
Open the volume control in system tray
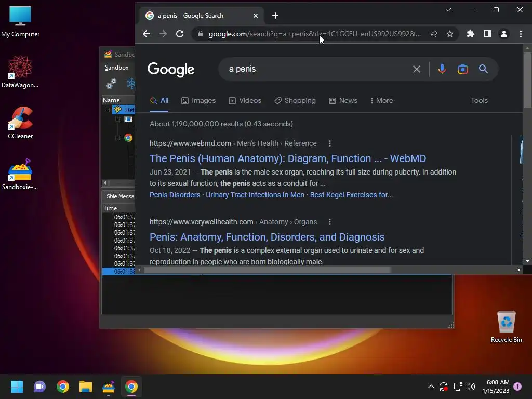471,387
